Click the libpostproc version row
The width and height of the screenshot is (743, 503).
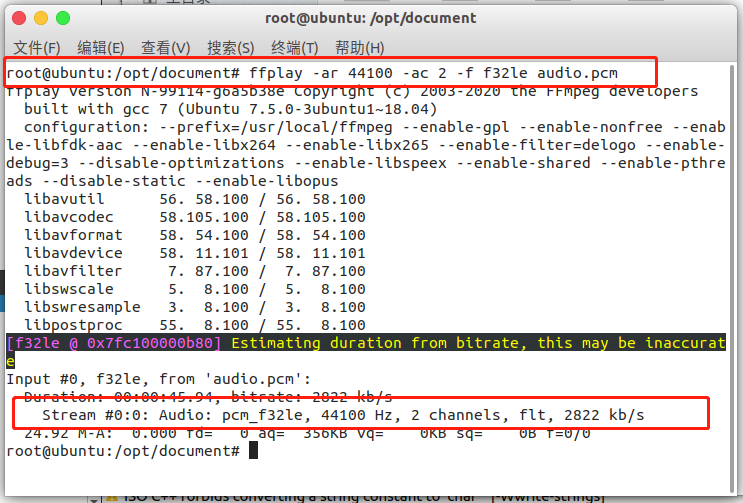pyautogui.click(x=195, y=325)
